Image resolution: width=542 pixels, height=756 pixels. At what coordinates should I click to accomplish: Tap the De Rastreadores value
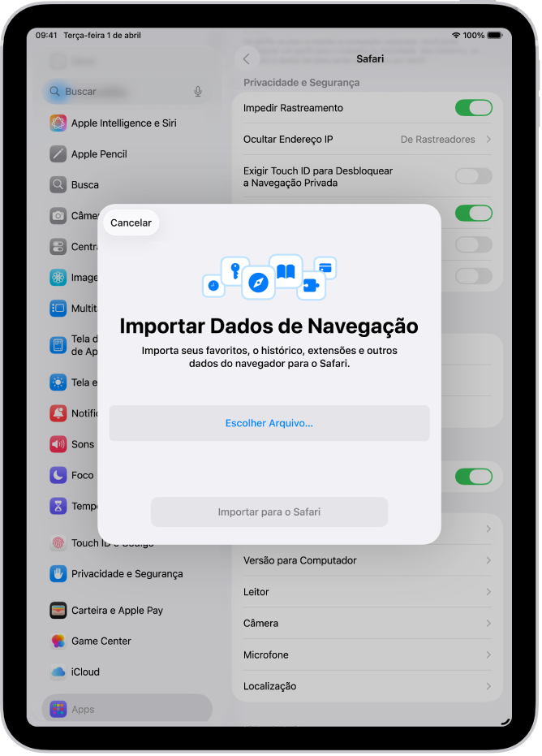coord(437,140)
